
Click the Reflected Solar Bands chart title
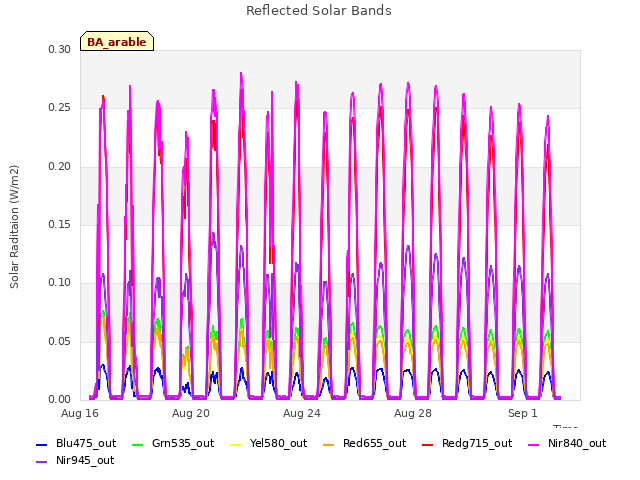point(319,11)
